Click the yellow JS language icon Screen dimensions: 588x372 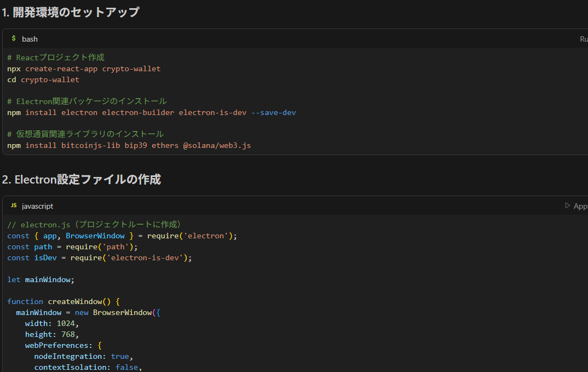click(x=14, y=205)
